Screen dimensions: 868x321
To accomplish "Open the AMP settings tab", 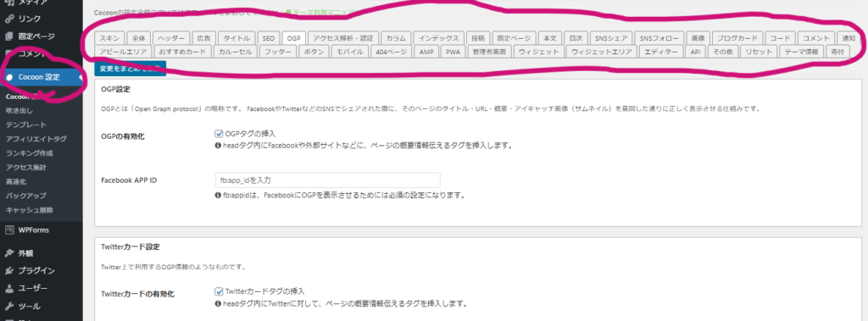I will click(426, 52).
